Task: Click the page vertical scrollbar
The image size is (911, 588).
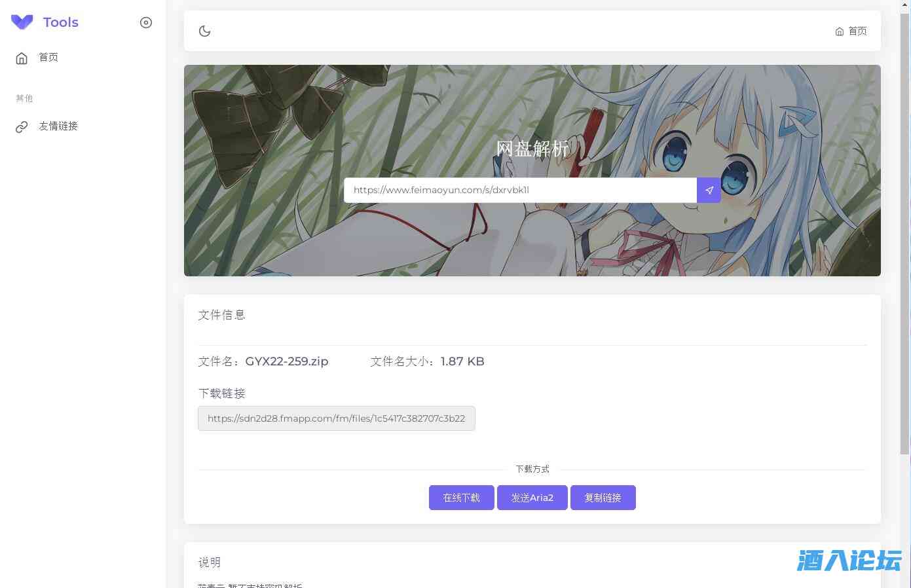Action: pyautogui.click(x=905, y=232)
